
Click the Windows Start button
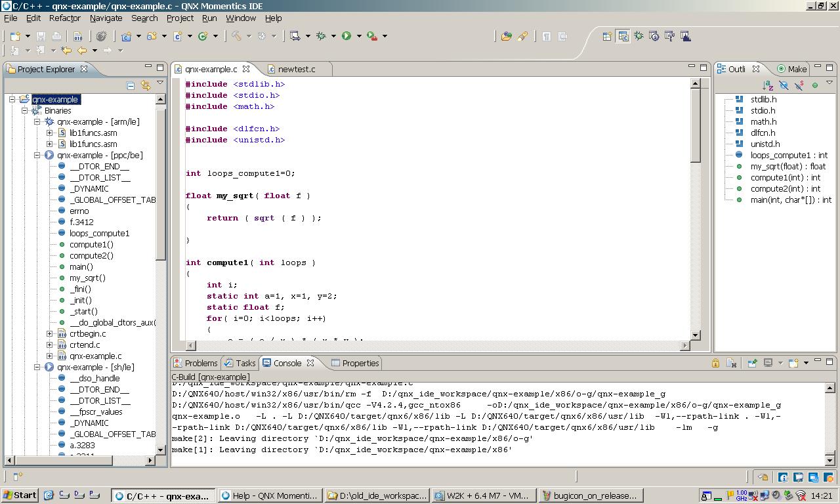(x=20, y=495)
